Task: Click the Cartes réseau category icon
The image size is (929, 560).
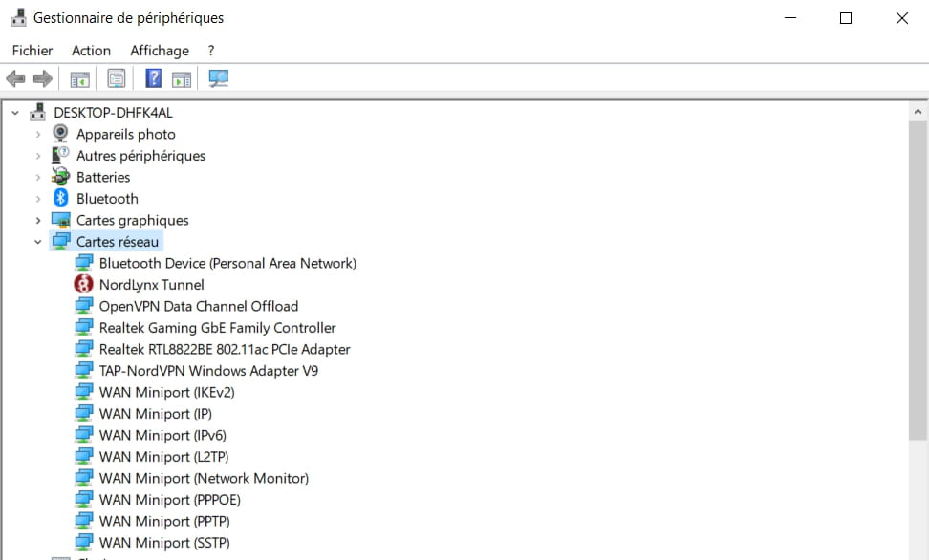Action: pos(60,241)
